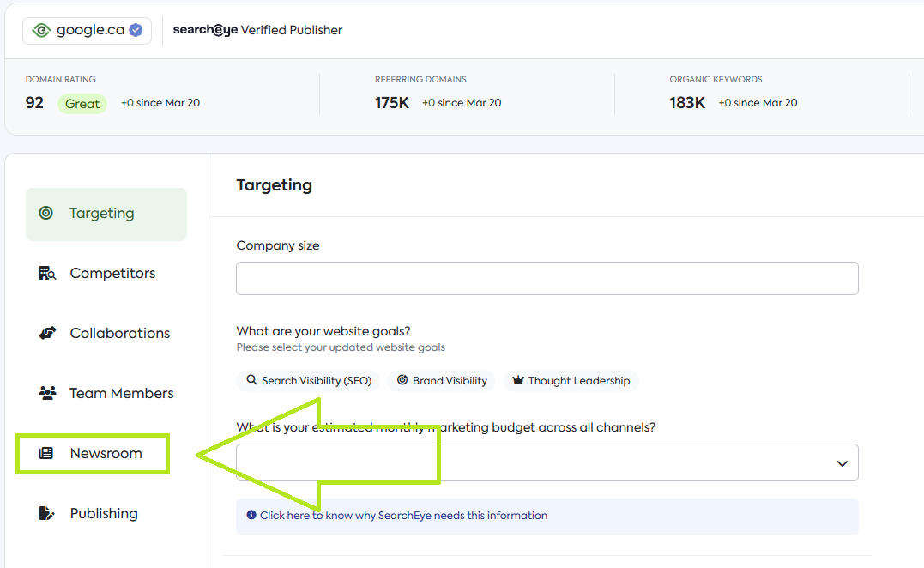Click the Publishing document icon
The height and width of the screenshot is (568, 924).
[x=47, y=513]
